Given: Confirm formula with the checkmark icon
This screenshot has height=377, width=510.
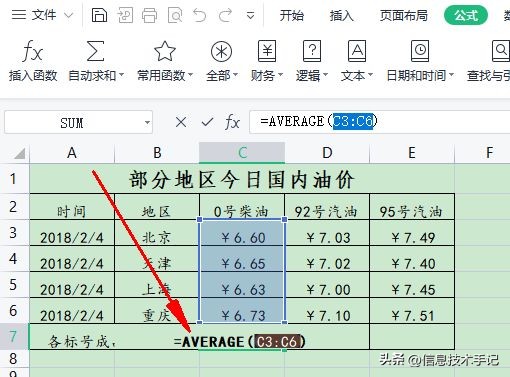Looking at the screenshot, I should 207,122.
